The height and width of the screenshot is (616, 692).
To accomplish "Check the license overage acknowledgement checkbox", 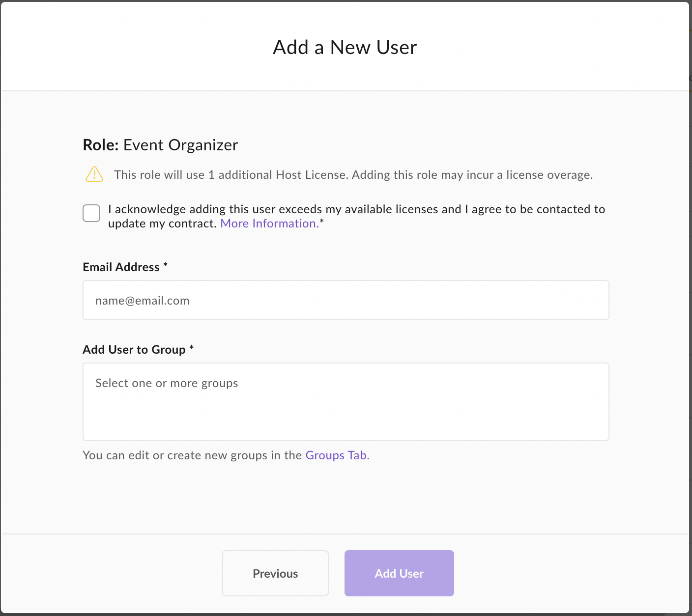I will (91, 213).
